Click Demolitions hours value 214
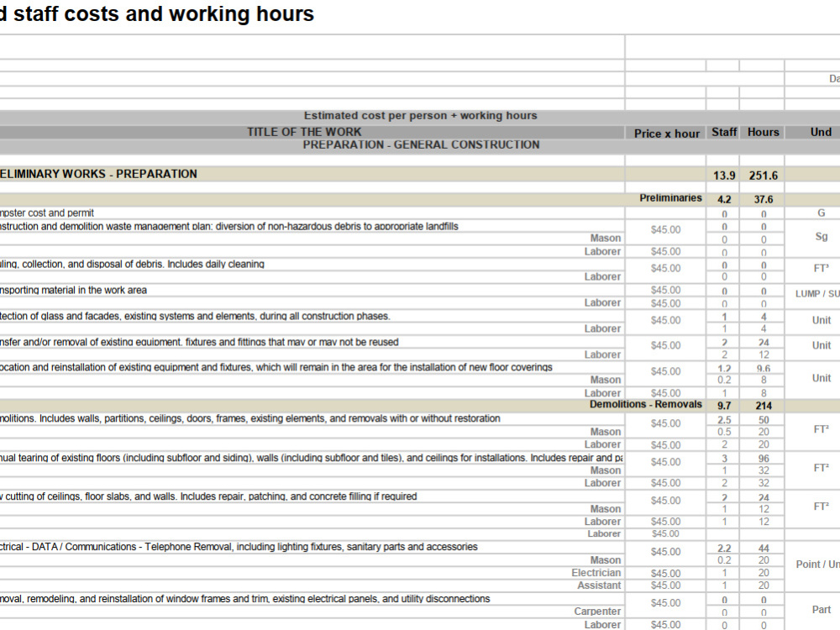This screenshot has width=840, height=630. (763, 406)
